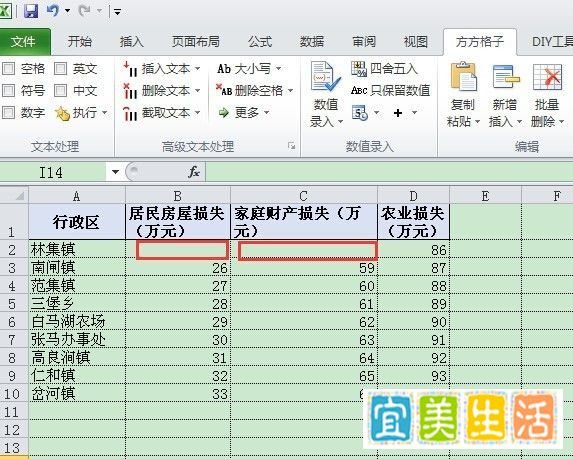Click cell A6 containing 白马湖农场
The image size is (573, 459).
click(77, 322)
